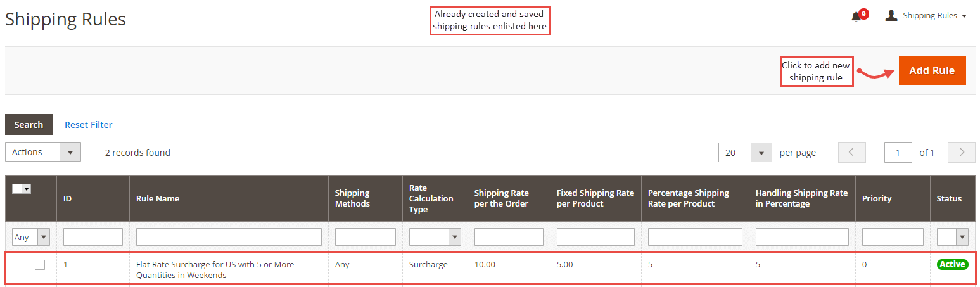This screenshot has height=287, width=980.
Task: Go to next page arrow
Action: point(961,152)
